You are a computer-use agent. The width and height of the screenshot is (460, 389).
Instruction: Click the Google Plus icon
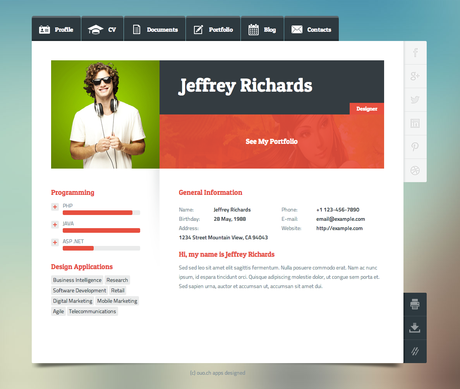coord(415,76)
